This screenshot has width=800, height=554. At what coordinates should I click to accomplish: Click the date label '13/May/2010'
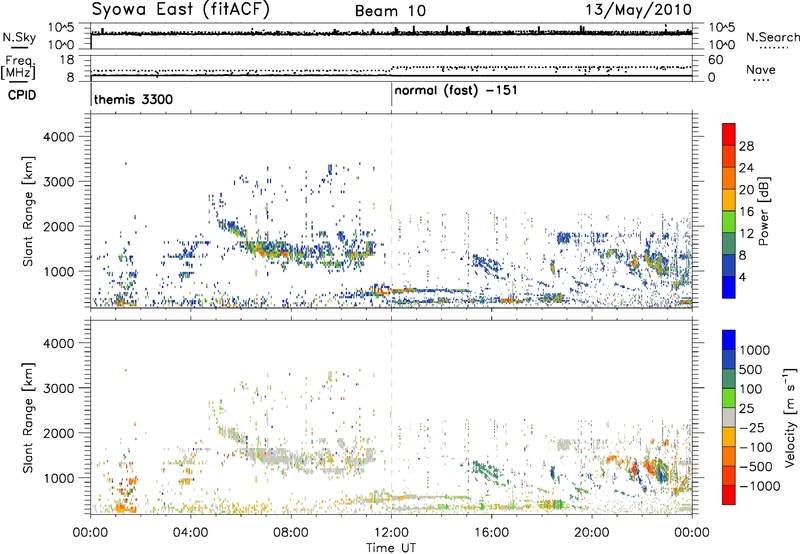tap(638, 10)
